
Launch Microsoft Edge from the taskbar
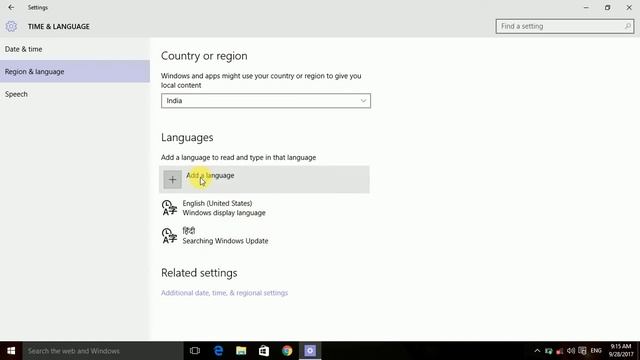(218, 351)
